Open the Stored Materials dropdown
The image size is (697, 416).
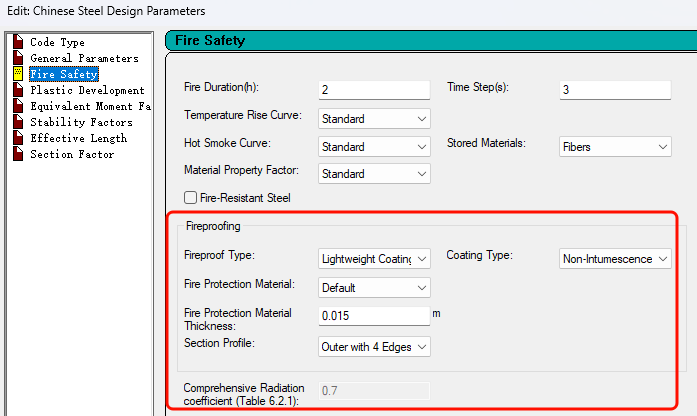(x=615, y=147)
